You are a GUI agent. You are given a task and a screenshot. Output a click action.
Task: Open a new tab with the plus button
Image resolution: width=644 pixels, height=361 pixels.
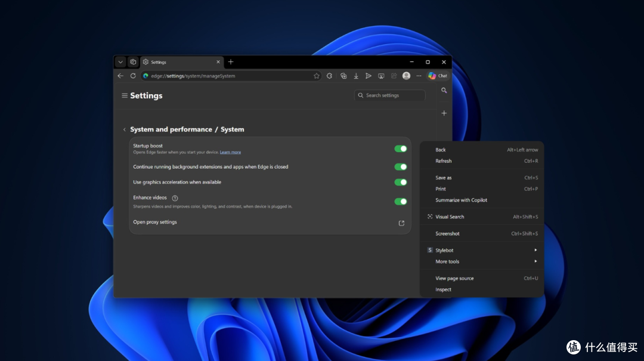click(231, 62)
